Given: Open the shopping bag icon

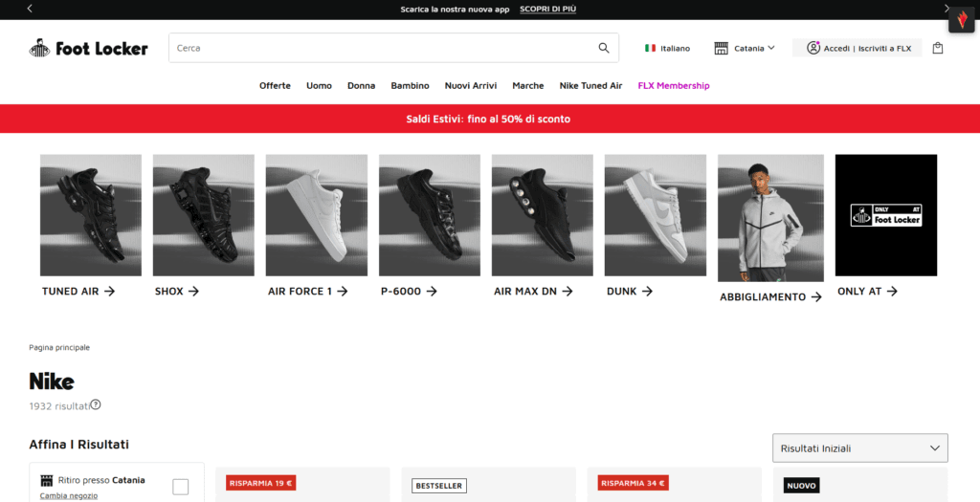Looking at the screenshot, I should click(938, 48).
